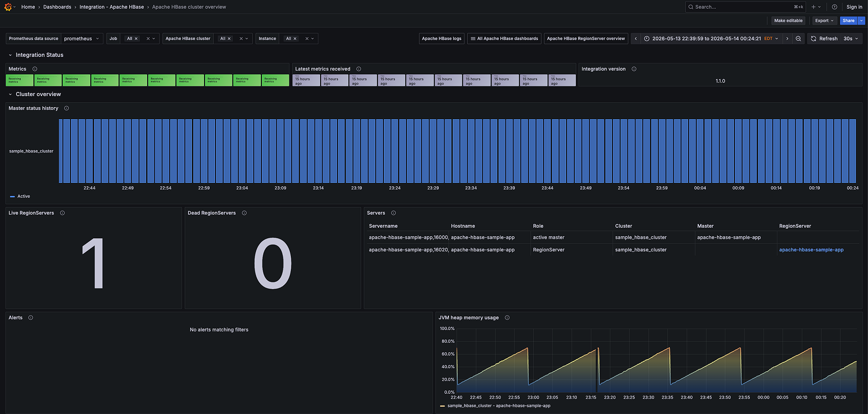
Task: Open Integration - Apache HBase breadcrumb
Action: (111, 7)
